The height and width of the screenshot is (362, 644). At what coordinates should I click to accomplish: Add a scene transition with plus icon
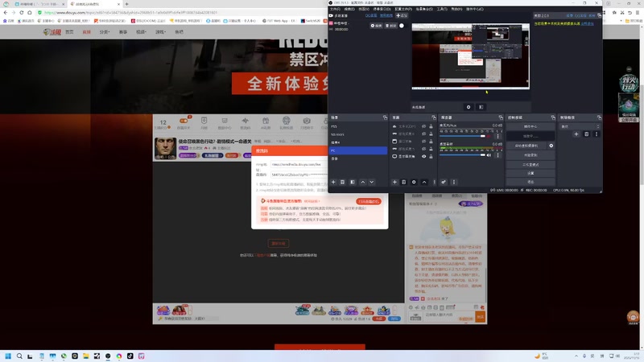point(576,134)
